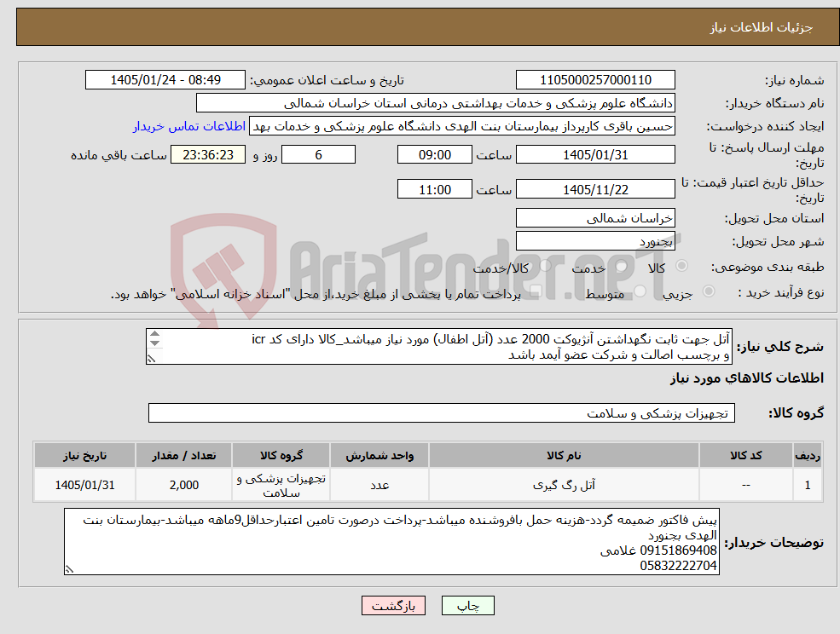The width and height of the screenshot is (840, 634).
Task: Click the remaining days field showing 6
Action: click(318, 155)
